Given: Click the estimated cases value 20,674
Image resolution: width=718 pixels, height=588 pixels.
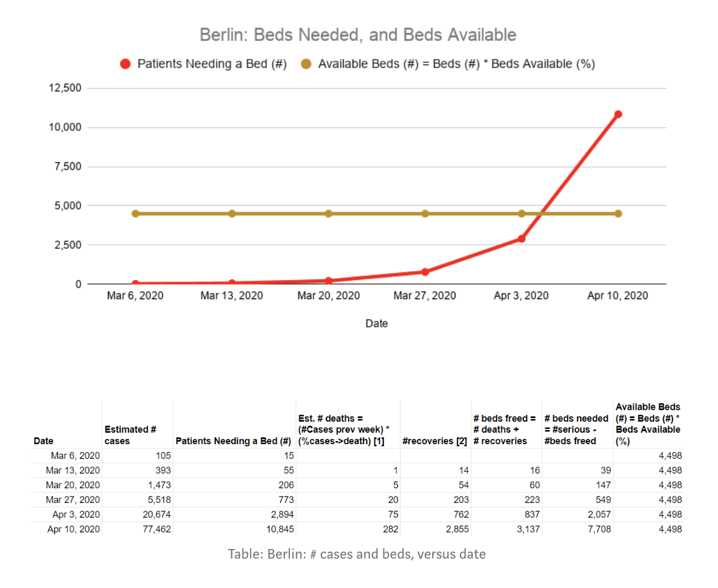Looking at the screenshot, I should 157,514.
